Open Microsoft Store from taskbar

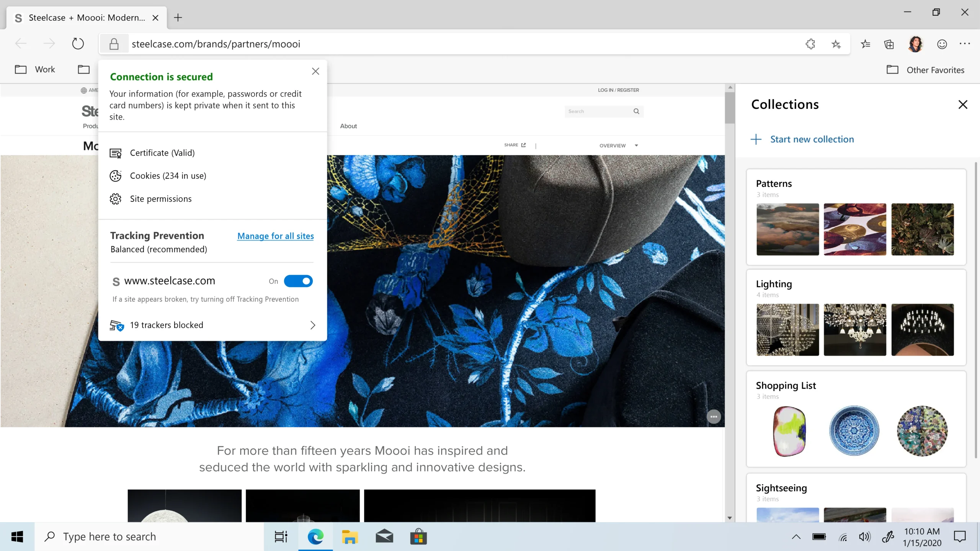pyautogui.click(x=418, y=537)
